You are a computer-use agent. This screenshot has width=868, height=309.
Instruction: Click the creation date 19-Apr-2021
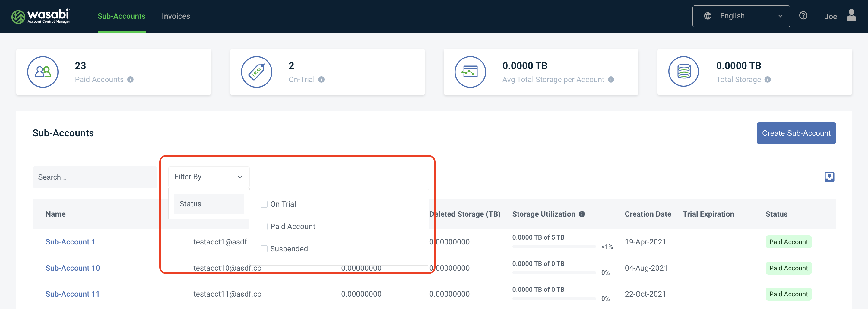[x=645, y=242]
